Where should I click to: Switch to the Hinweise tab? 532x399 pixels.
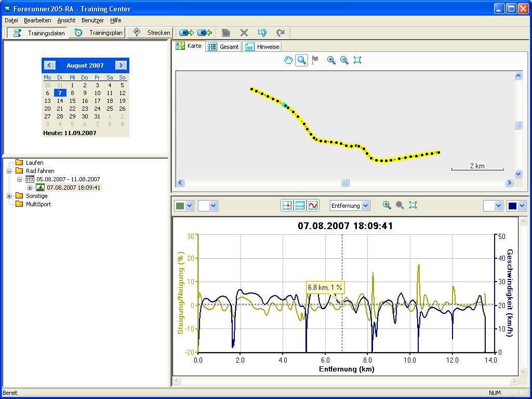(262, 46)
